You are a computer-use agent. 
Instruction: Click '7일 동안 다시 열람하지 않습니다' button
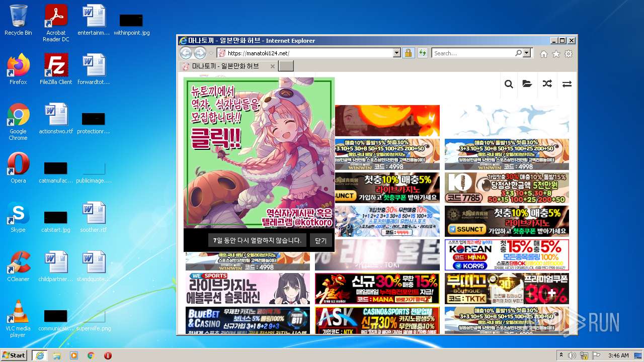(257, 240)
